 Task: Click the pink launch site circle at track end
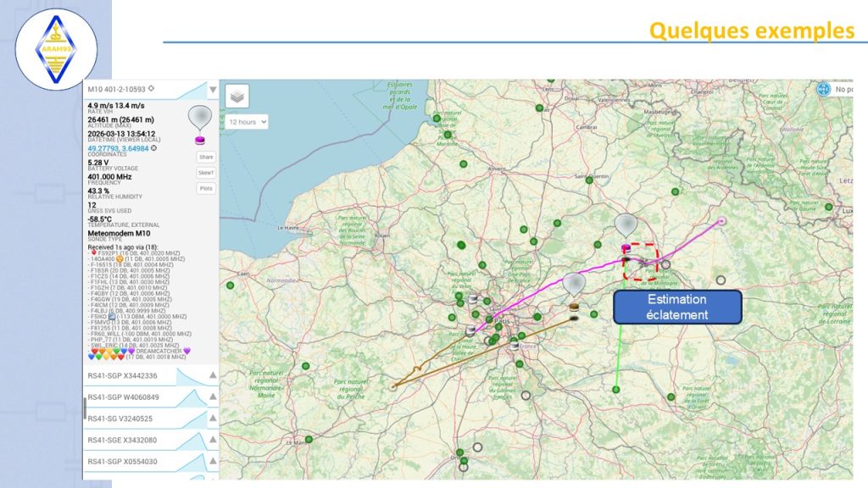(721, 221)
